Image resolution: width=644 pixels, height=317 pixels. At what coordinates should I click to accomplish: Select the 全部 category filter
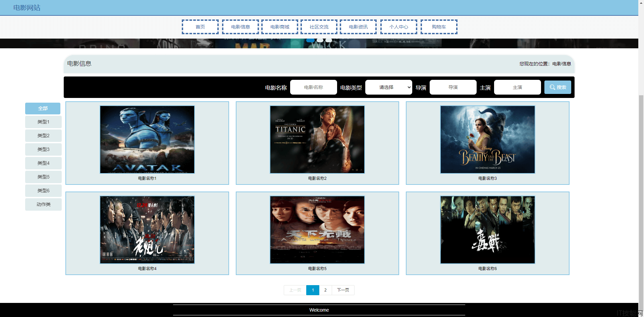pos(43,108)
